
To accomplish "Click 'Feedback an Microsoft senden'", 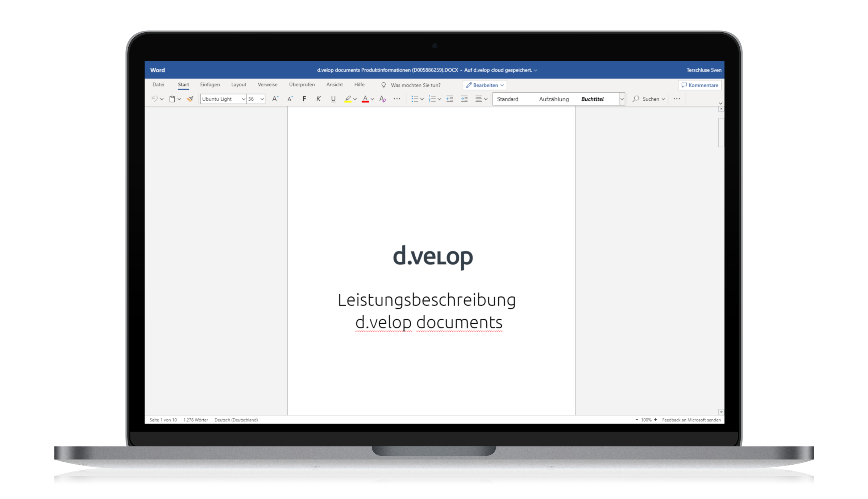I will 691,420.
